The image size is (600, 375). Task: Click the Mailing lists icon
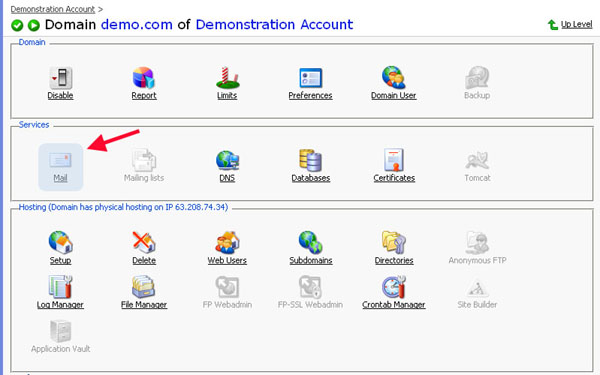point(143,160)
